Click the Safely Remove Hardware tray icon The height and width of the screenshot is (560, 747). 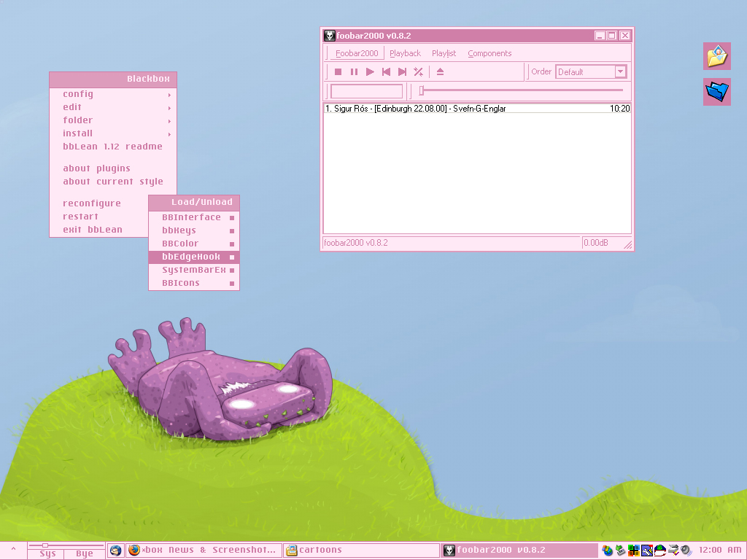point(620,551)
